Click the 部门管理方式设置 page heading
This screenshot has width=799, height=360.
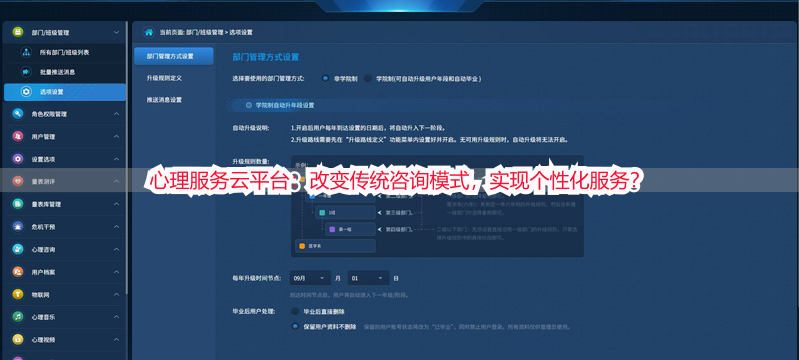coord(265,57)
